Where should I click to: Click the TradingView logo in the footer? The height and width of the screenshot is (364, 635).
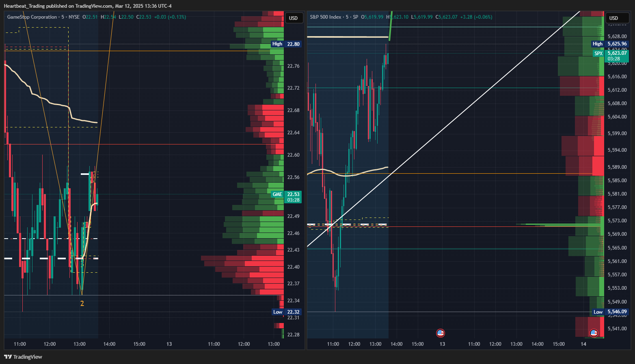point(23,357)
